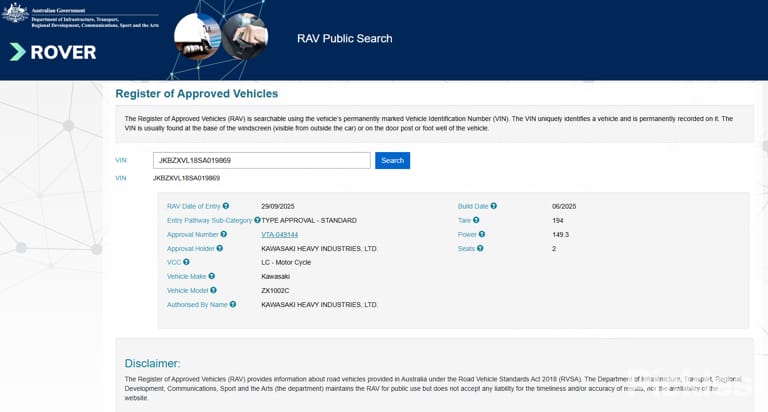Click the Vehicle Model label
The height and width of the screenshot is (412, 768).
coord(188,291)
